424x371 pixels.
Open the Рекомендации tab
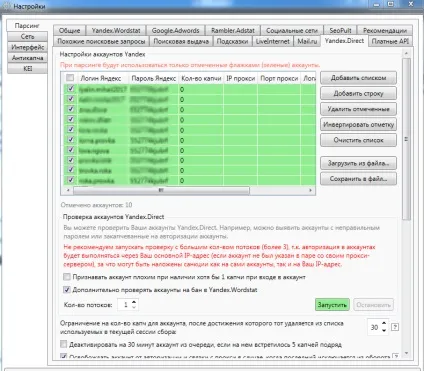pyautogui.click(x=385, y=30)
